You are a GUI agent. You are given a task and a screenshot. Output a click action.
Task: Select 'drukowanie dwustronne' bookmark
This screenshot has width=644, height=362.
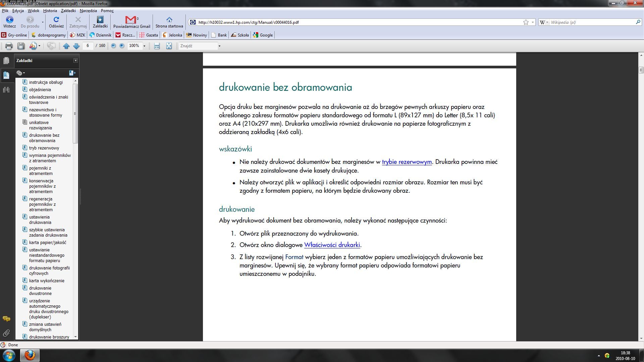tap(40, 291)
